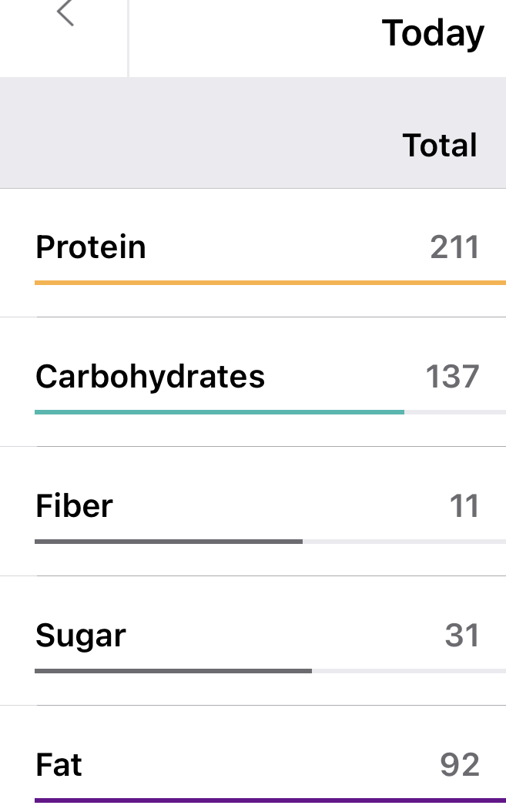Open the Protein nutrient row
The width and height of the screenshot is (506, 812).
[x=91, y=247]
